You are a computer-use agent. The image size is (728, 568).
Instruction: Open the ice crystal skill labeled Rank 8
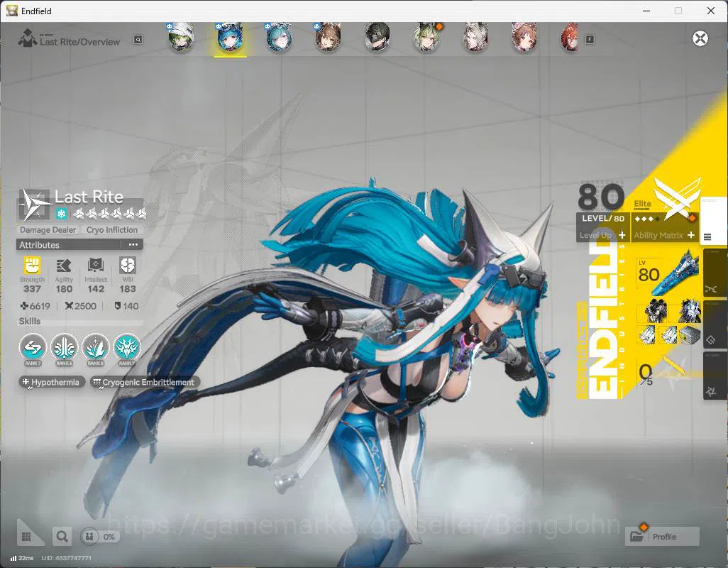click(x=96, y=349)
